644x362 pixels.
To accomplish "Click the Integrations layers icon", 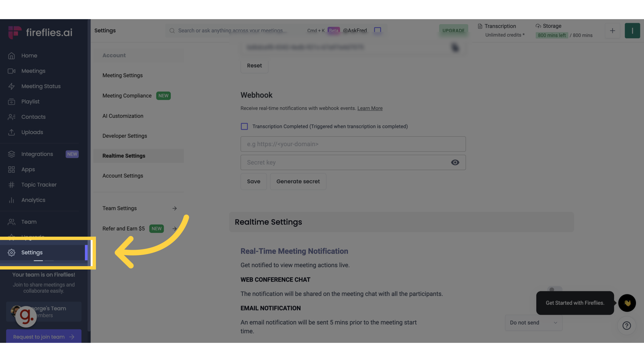I will 11,154.
